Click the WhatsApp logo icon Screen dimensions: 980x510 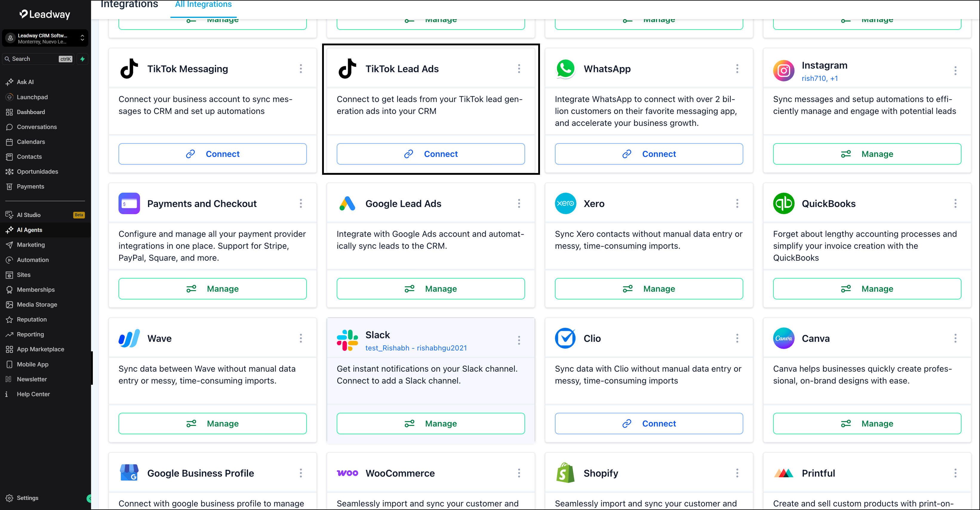coord(566,69)
